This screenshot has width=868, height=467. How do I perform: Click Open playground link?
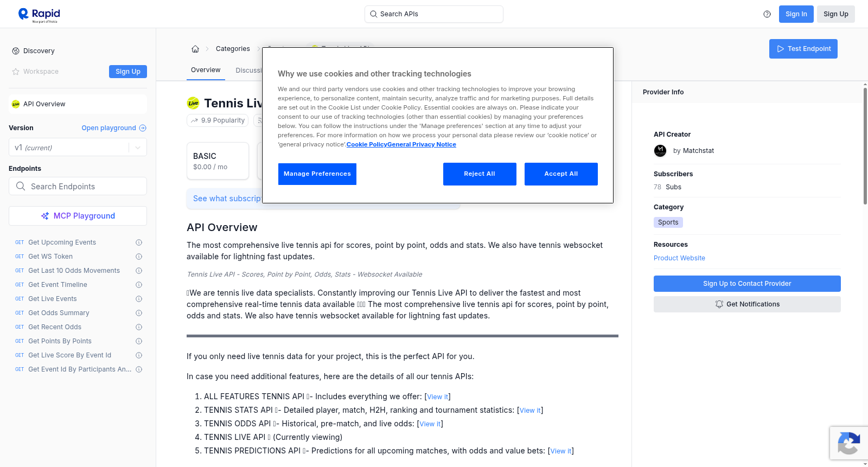coord(114,128)
